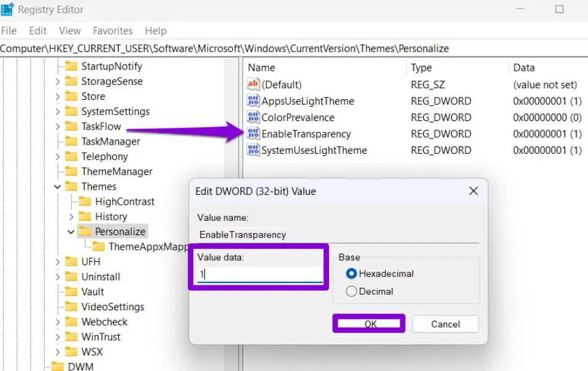Cancel the Edit DWORD dialog
588x371 pixels.
coord(445,324)
